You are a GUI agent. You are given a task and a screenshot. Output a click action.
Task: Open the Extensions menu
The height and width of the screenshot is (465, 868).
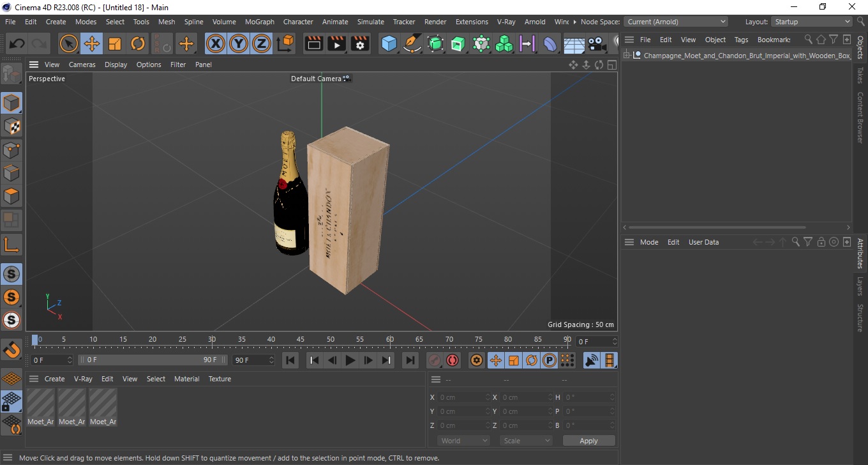tap(472, 22)
